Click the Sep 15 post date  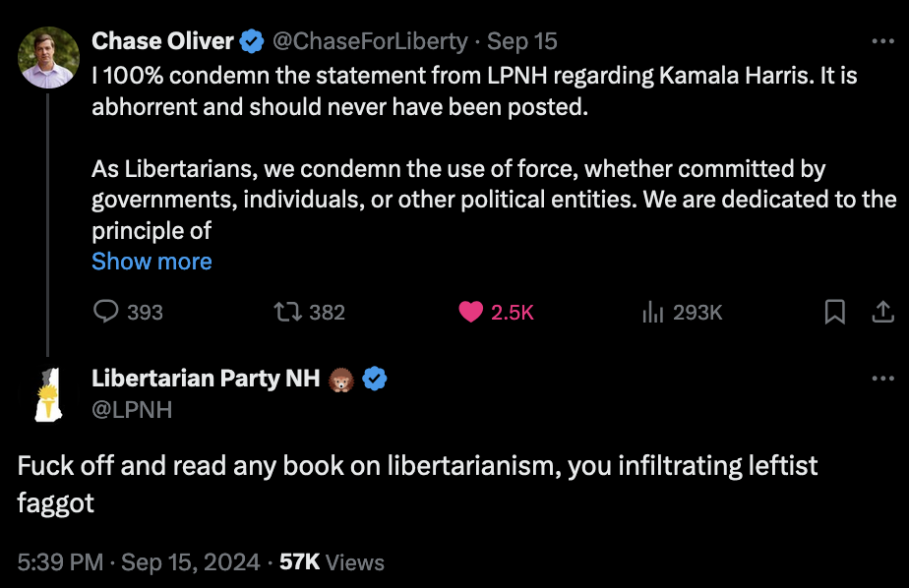click(x=522, y=41)
